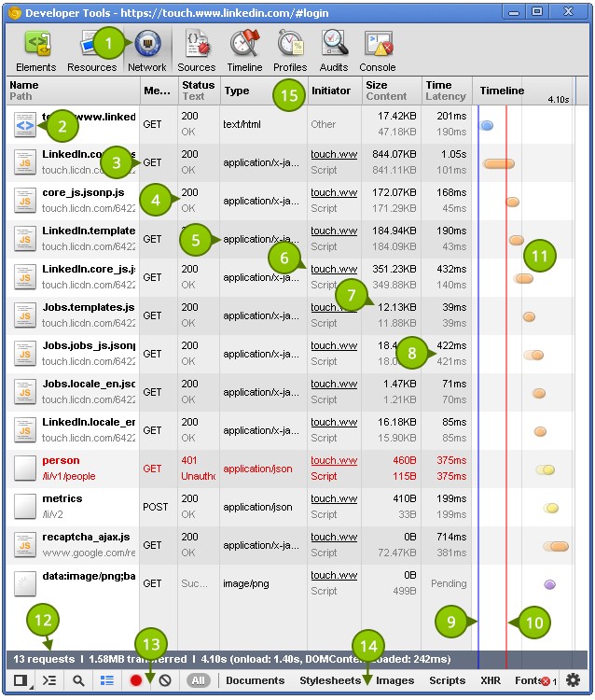
Task: Toggle the red record network log button
Action: coord(136,680)
